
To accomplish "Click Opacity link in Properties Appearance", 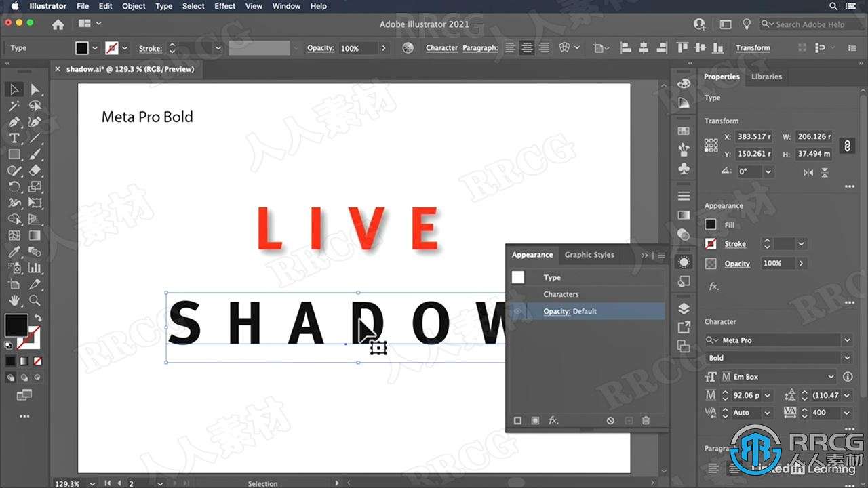I will (x=737, y=263).
